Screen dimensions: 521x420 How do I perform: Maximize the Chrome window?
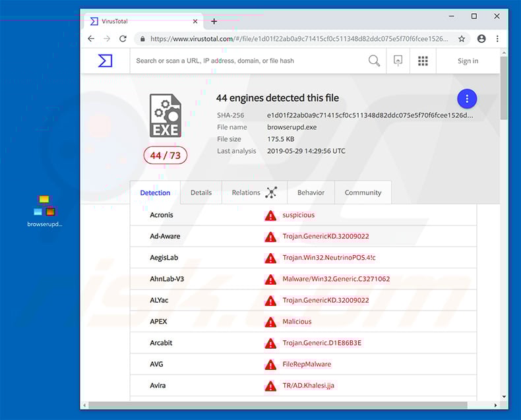pos(474,16)
